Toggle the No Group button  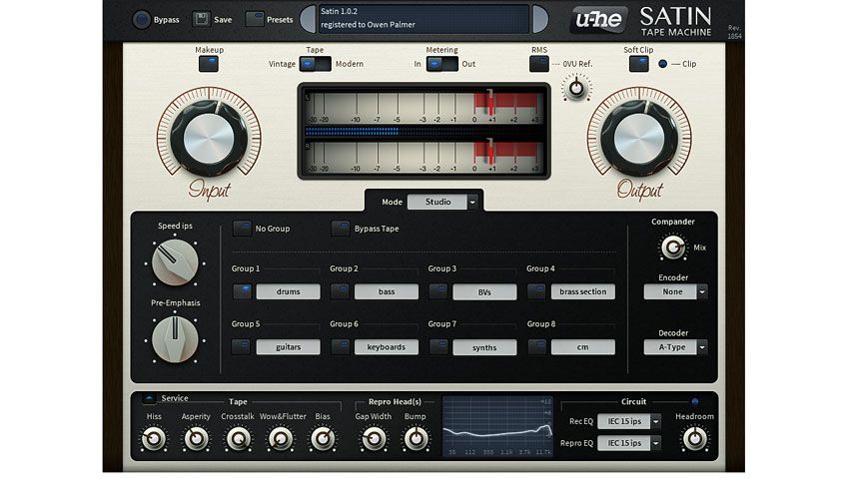(x=242, y=229)
